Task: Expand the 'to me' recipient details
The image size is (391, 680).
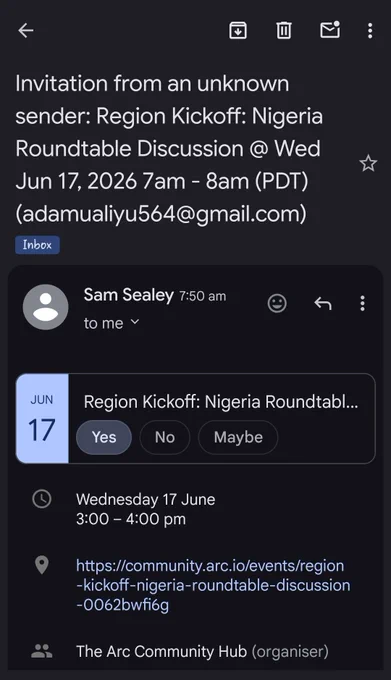Action: point(111,323)
